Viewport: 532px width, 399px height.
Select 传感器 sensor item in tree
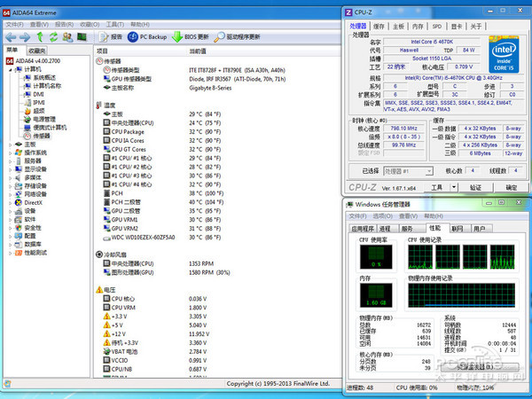coord(42,136)
